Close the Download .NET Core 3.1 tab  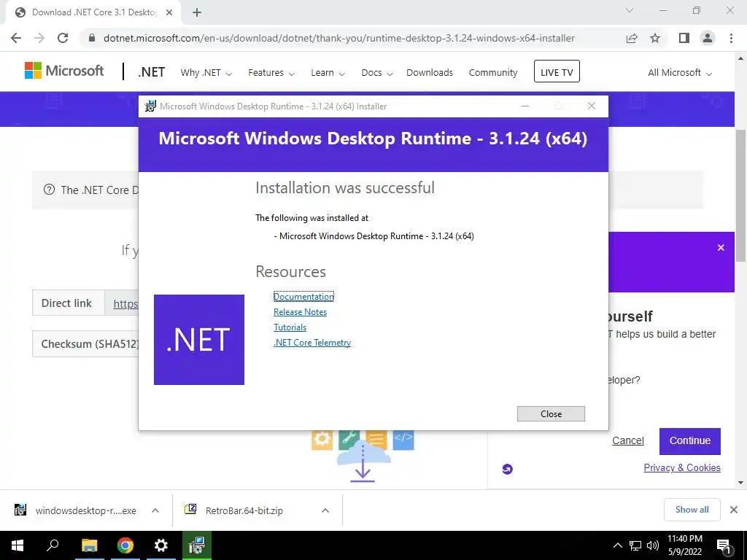click(169, 12)
